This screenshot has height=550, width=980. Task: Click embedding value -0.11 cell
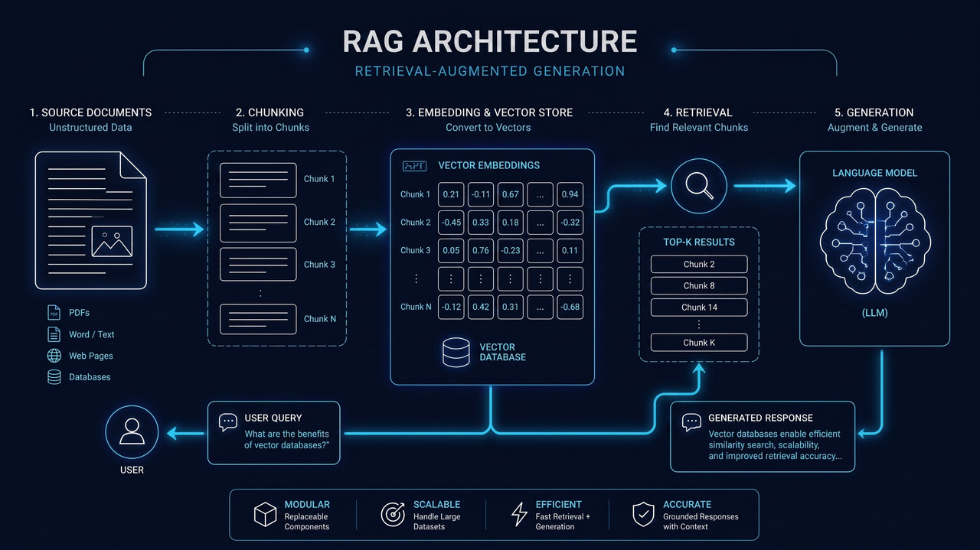click(x=481, y=194)
